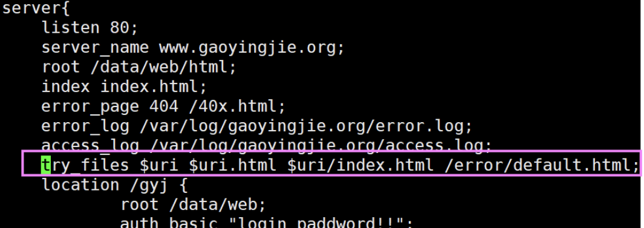644x228 pixels.
Task: Click "$uri/index.html" in the try_files line
Action: [360, 166]
